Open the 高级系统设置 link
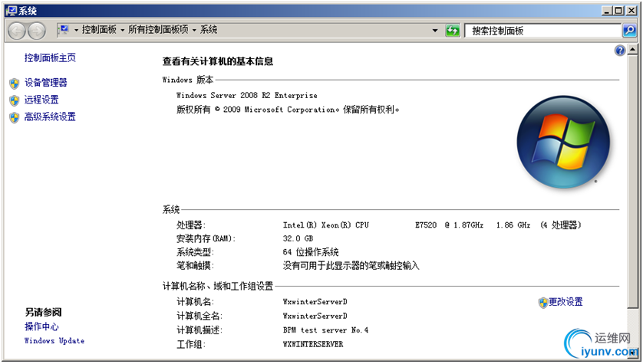643x364 pixels. [x=50, y=116]
